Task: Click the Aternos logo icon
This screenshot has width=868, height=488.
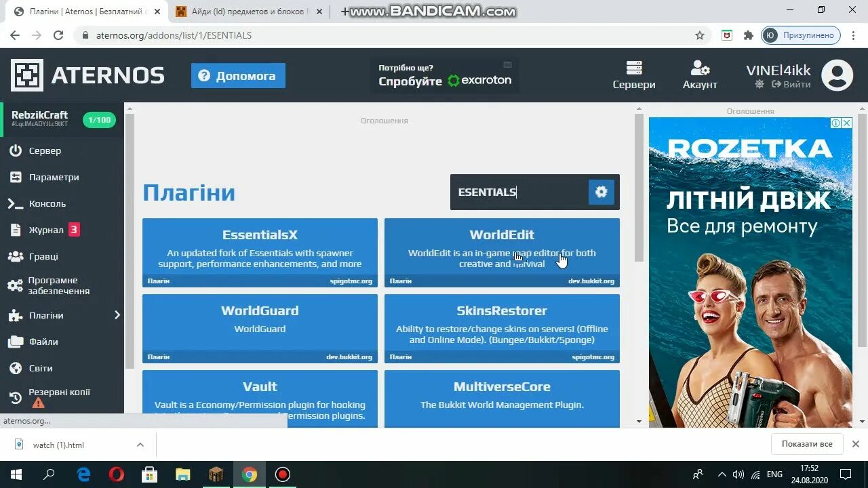Action: [26, 75]
